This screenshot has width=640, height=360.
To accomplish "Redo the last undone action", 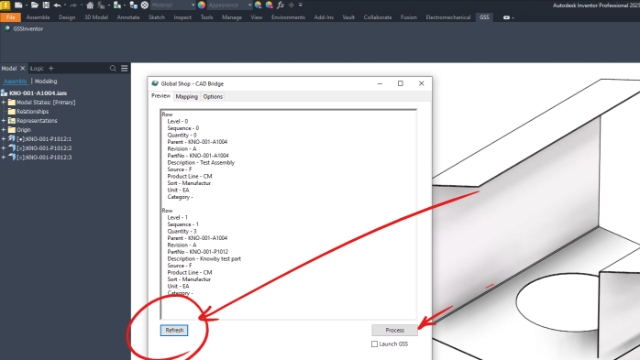I will pyautogui.click(x=73, y=5).
